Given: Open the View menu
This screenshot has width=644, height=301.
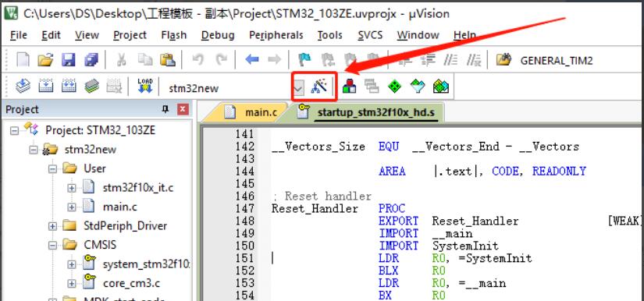Looking at the screenshot, I should coord(87,35).
